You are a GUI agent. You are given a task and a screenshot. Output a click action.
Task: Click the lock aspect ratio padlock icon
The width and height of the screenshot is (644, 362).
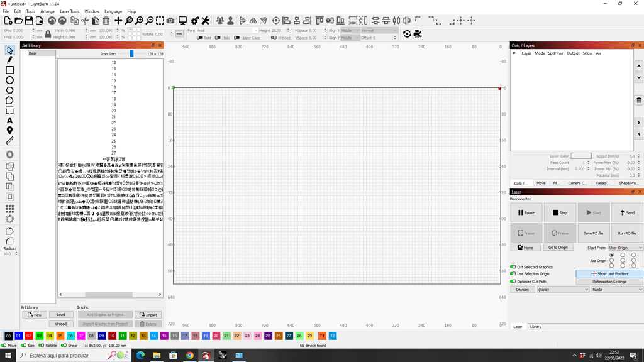48,34
